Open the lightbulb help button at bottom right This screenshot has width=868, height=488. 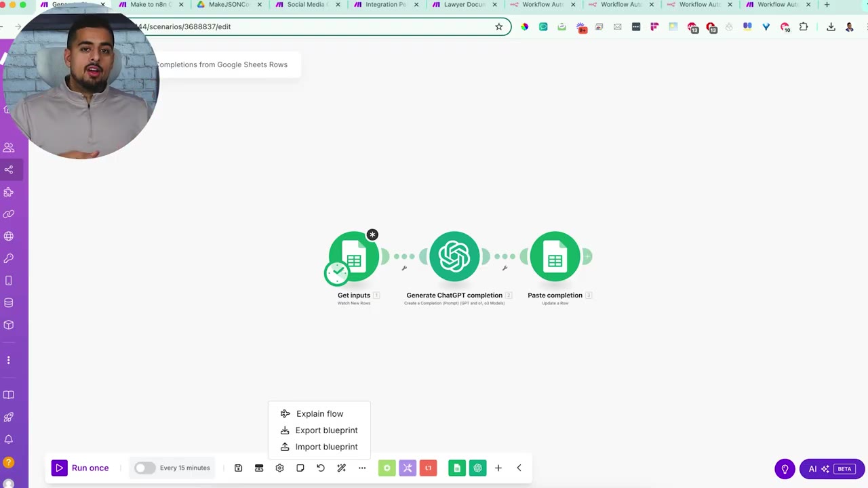click(x=785, y=469)
